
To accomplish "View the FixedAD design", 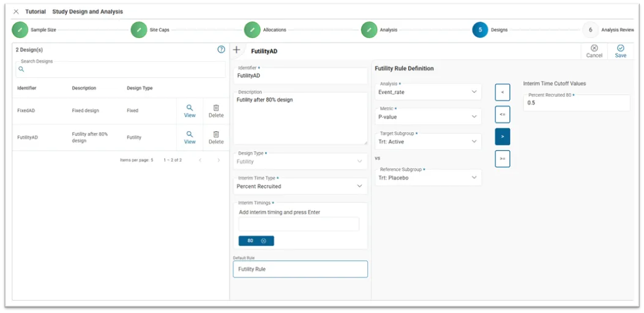I will [x=190, y=111].
